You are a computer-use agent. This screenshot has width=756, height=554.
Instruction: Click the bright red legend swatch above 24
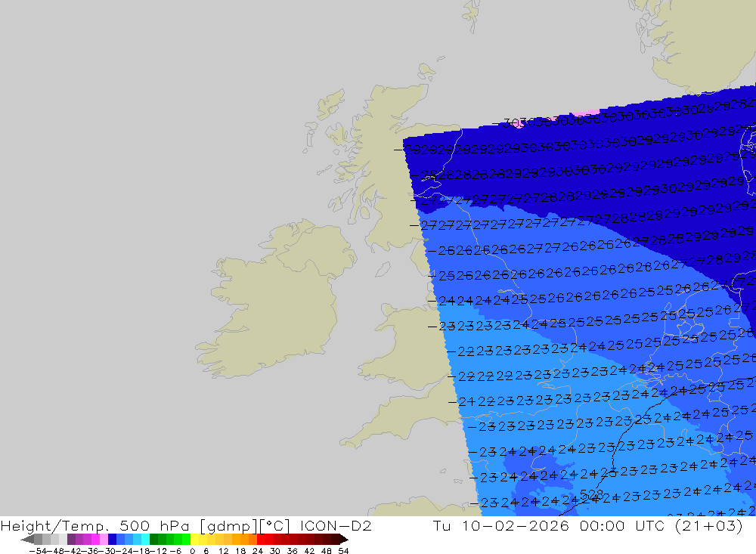(x=261, y=539)
